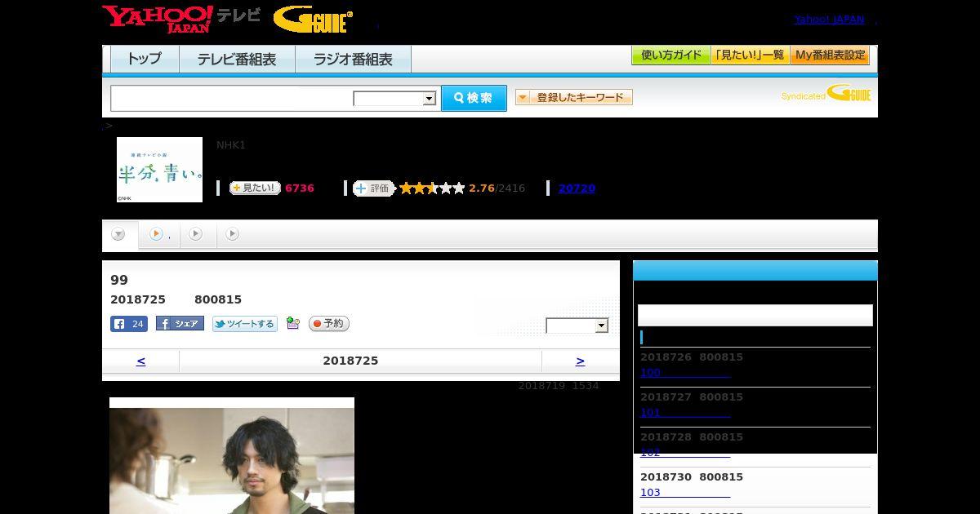This screenshot has height=514, width=980.
Task: Open episode 100 link
Action: 684,373
